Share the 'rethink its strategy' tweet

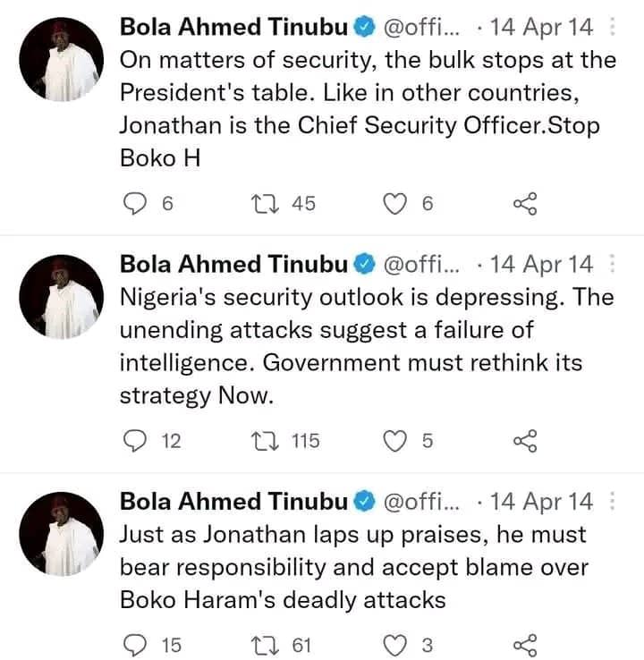[x=525, y=441]
